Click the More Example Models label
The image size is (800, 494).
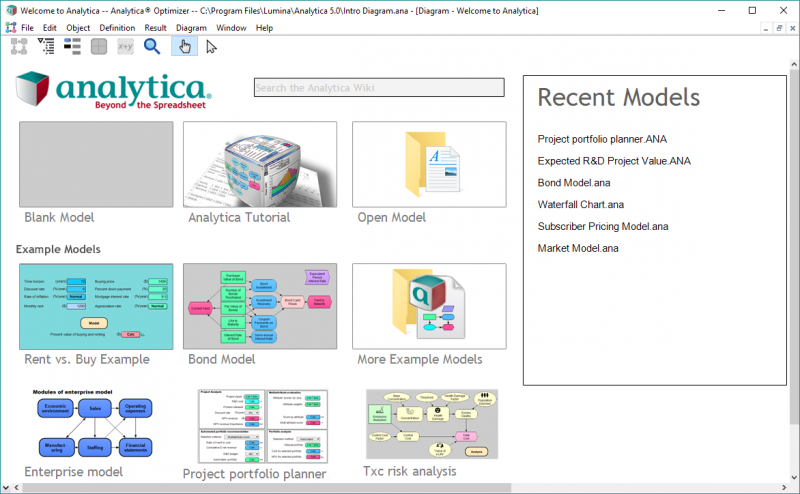coord(419,360)
